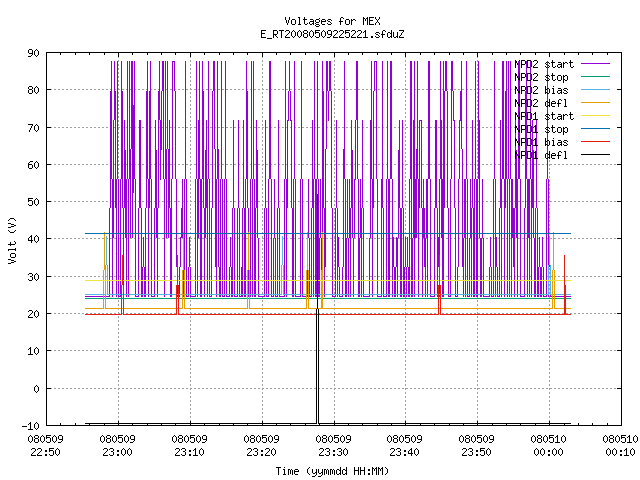Click the y-axis tick value 60
The image size is (640, 480).
[33, 165]
